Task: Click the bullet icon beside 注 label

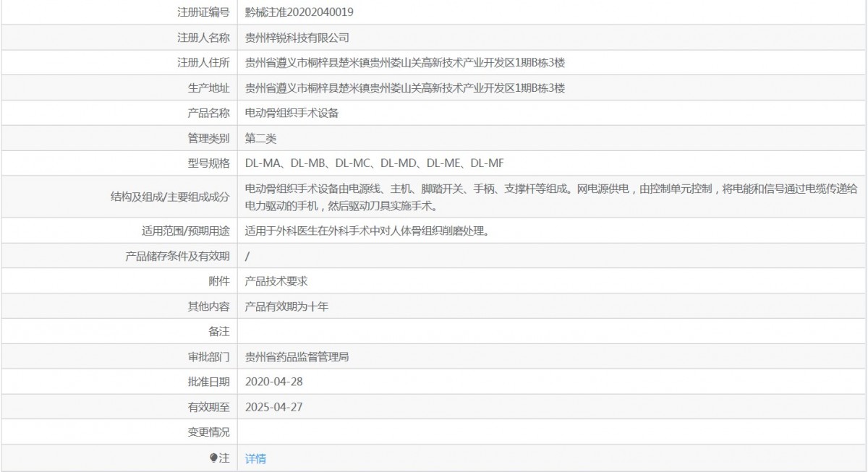Action: (214, 458)
